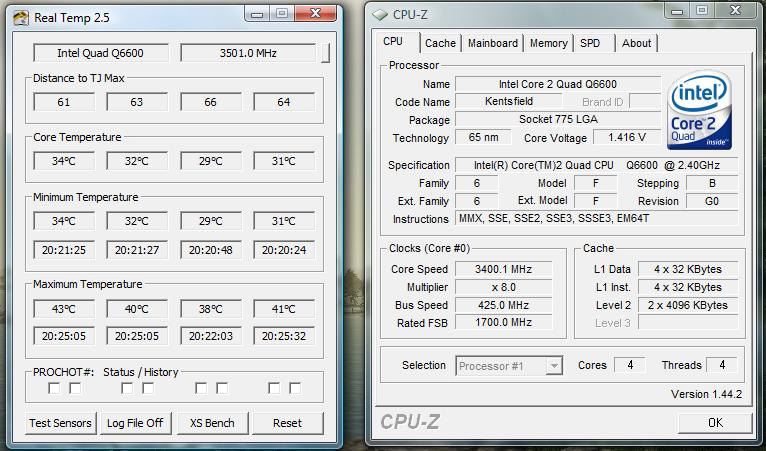Image resolution: width=766 pixels, height=451 pixels.
Task: Click the Version 1.44.2 label
Action: [706, 394]
